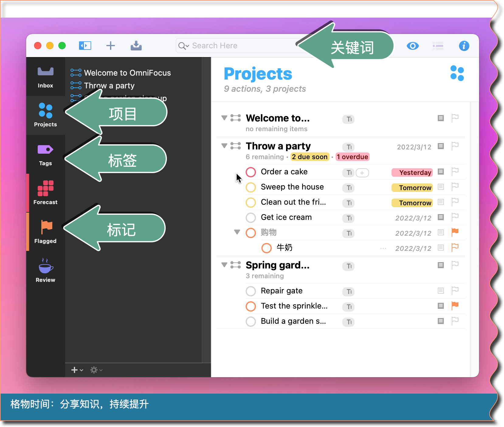Collapse the Spring gard... project
The width and height of the screenshot is (504, 427).
click(x=224, y=265)
